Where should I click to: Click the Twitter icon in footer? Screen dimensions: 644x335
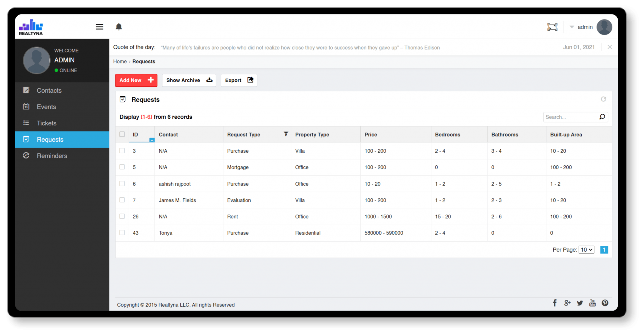[580, 303]
